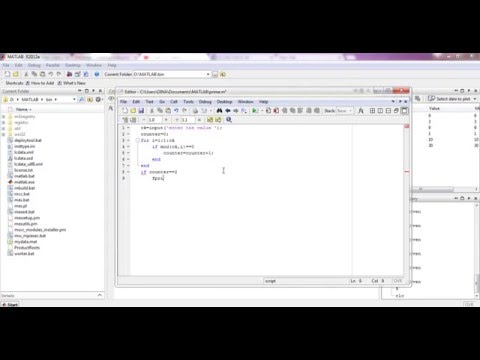Open the Editor's Text menu

pyautogui.click(x=149, y=101)
